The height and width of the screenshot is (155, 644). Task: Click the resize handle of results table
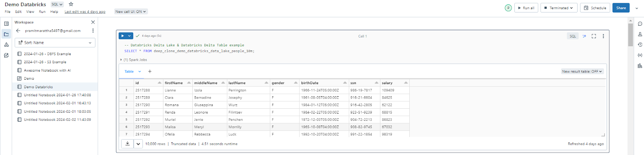coord(603,135)
